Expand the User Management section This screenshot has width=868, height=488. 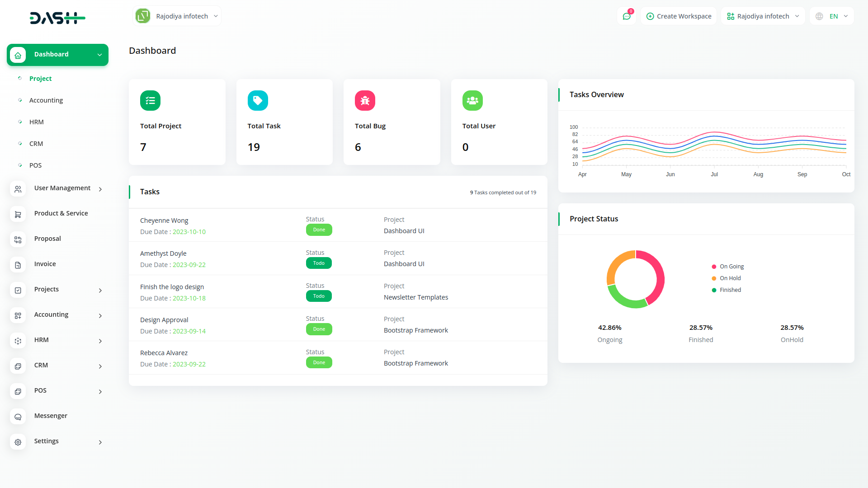click(62, 188)
